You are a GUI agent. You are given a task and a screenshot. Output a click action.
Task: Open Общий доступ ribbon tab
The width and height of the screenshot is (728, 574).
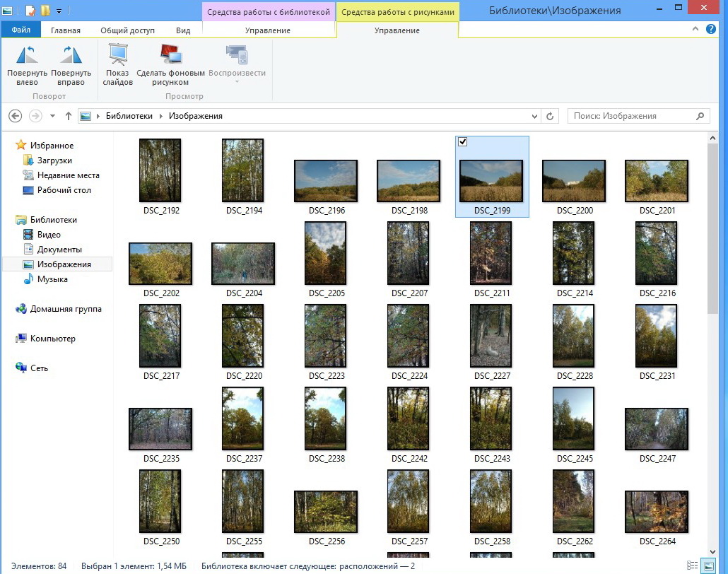[127, 30]
